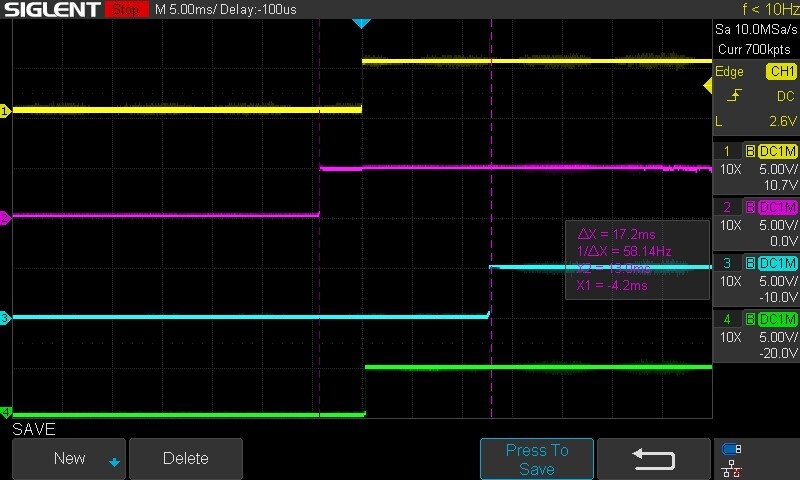Viewport: 800px width, 480px height.
Task: Click the channel 3 offset -10.0V value
Action: [x=778, y=297]
